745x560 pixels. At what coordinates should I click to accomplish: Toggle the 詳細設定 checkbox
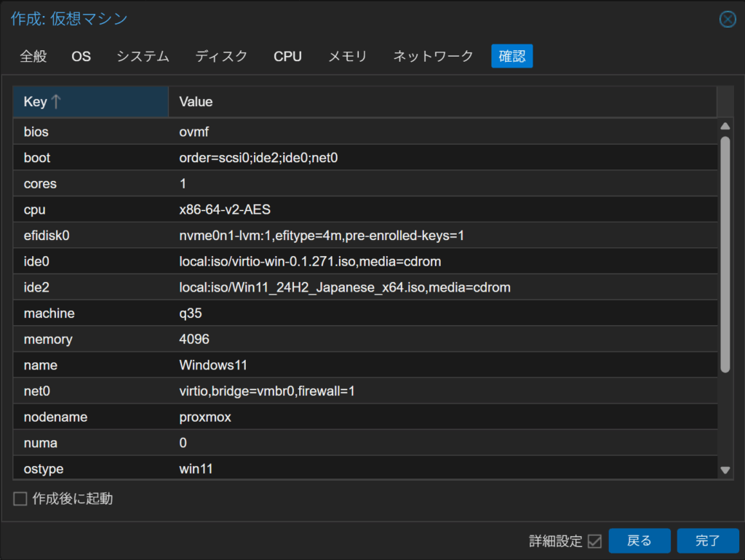[594, 541]
